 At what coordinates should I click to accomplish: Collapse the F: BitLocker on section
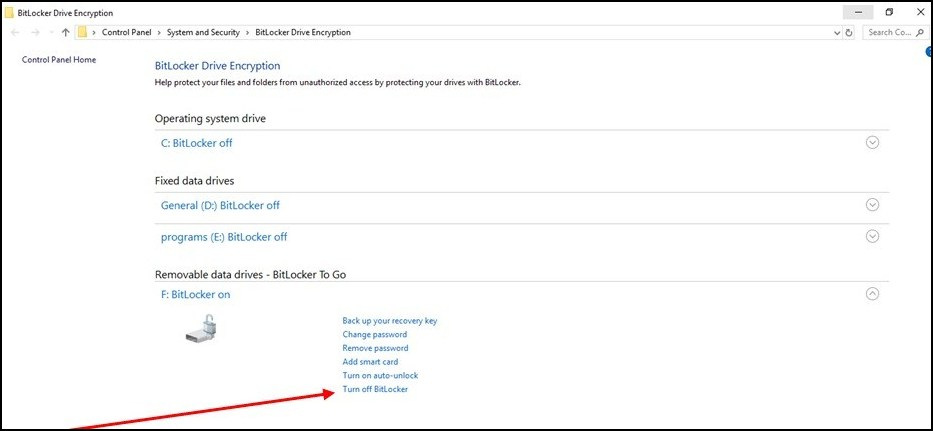(872, 293)
